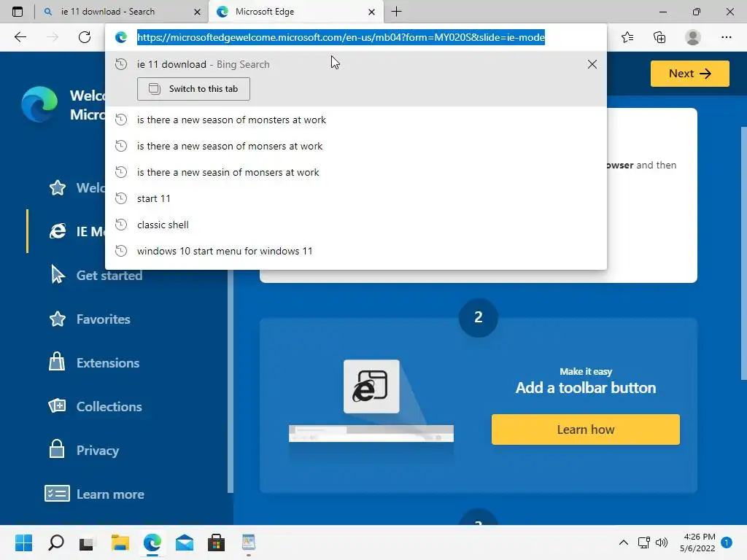Close the Microsoft Edge tab
This screenshot has height=560, width=747.
371,12
